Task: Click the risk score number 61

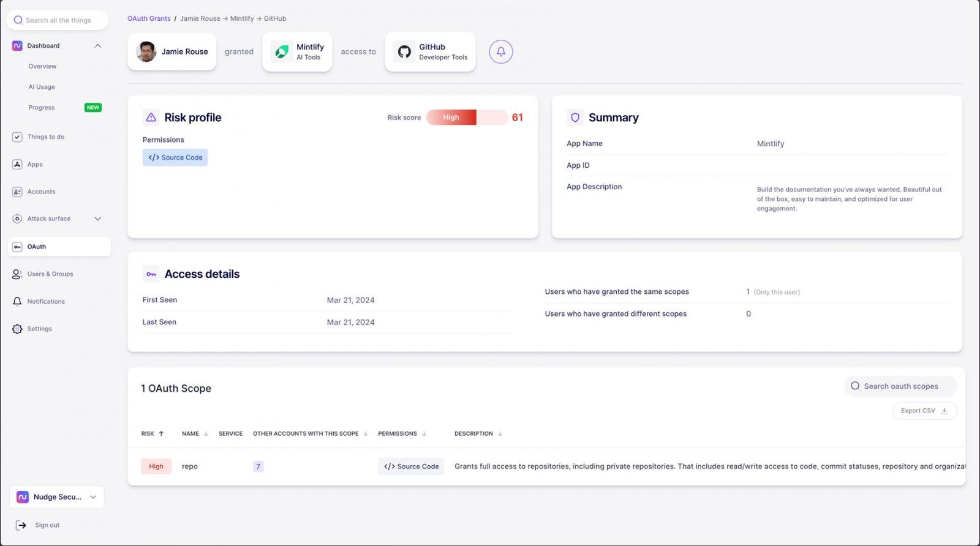Action: (518, 118)
